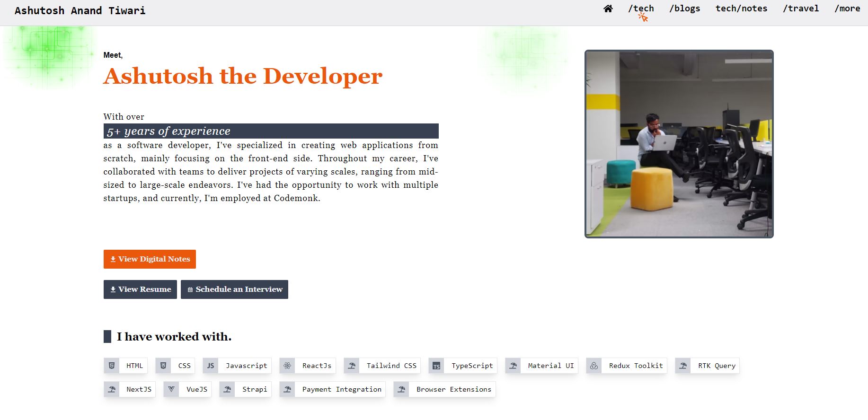Click the Redux Toolkit skill label
This screenshot has height=420, width=868.
coord(636,366)
